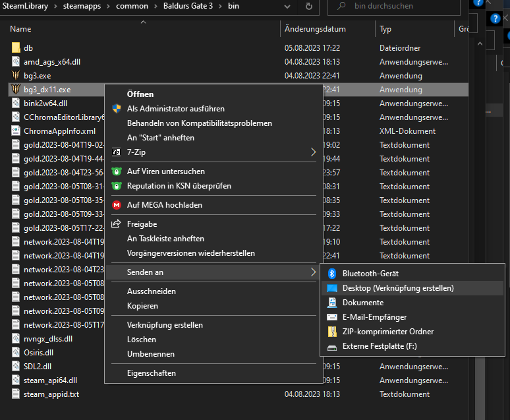Click the Freigabe share icon
510x420 pixels.
coord(117,224)
